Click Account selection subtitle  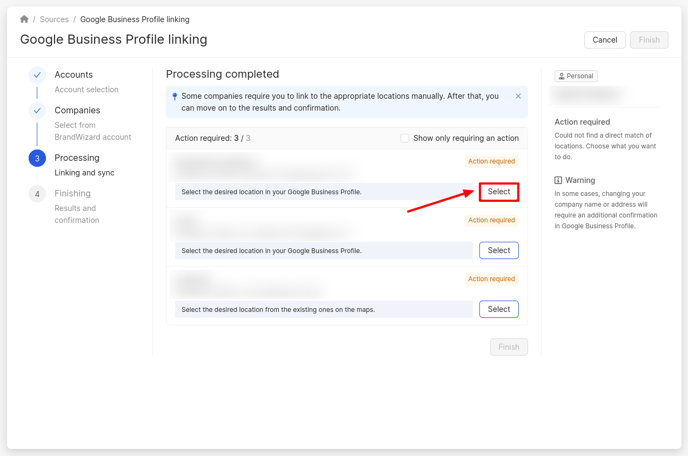[86, 90]
